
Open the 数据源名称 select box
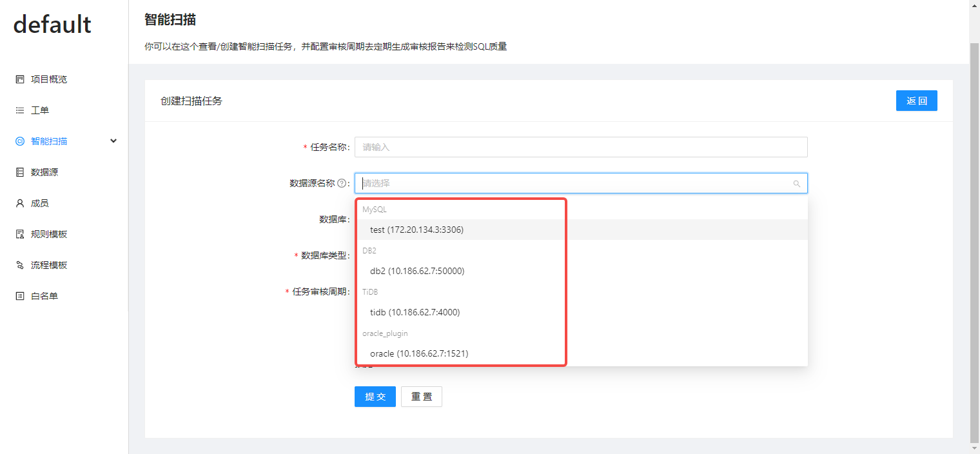[581, 183]
